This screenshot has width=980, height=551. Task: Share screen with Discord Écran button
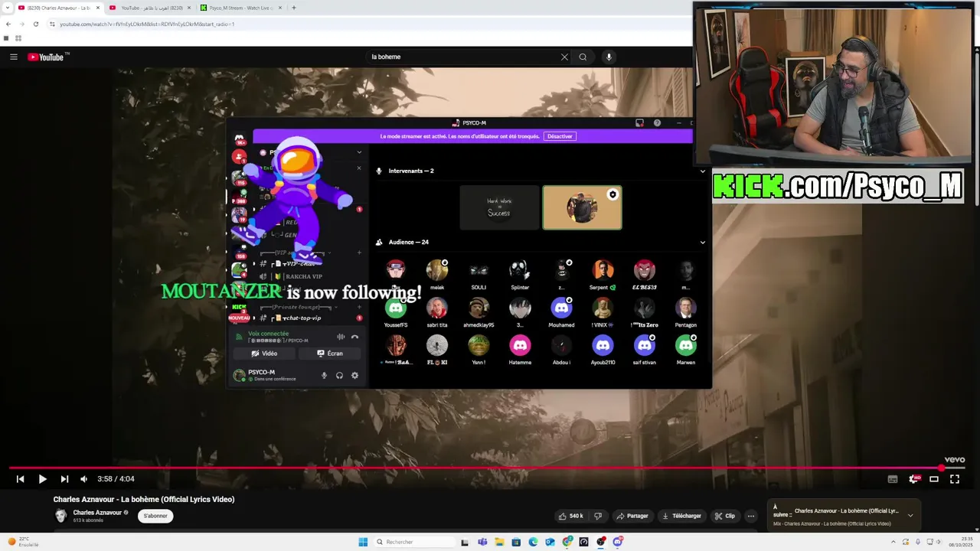click(331, 354)
